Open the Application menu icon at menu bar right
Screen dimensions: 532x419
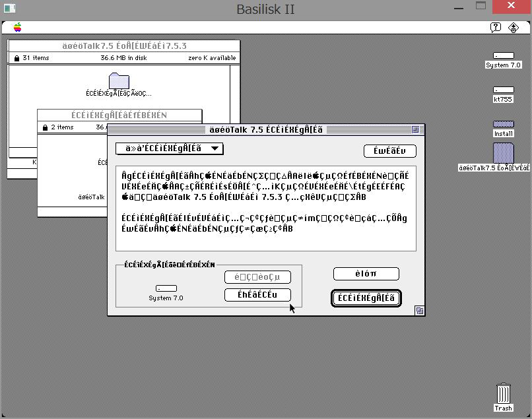pyautogui.click(x=514, y=27)
